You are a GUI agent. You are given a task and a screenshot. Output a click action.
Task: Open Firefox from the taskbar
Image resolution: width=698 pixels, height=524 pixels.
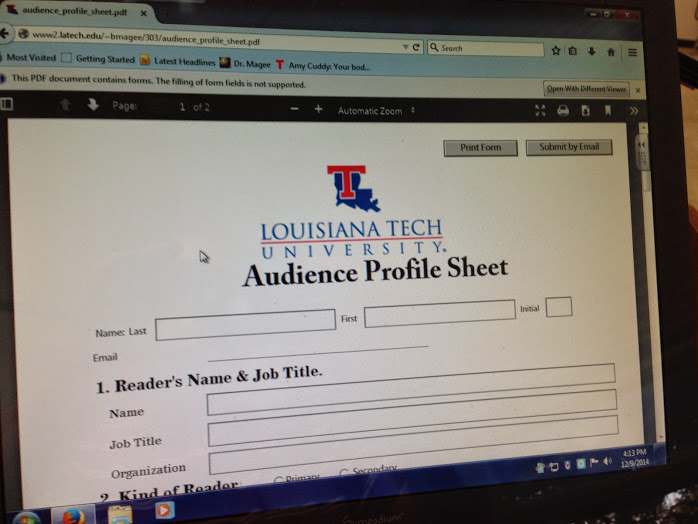click(73, 516)
